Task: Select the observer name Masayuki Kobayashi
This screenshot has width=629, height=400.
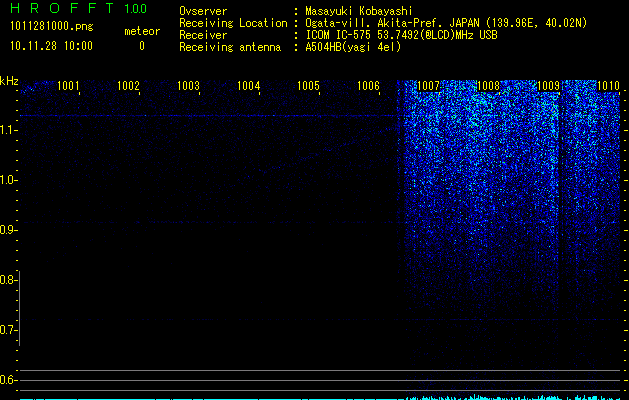Action: (359, 11)
